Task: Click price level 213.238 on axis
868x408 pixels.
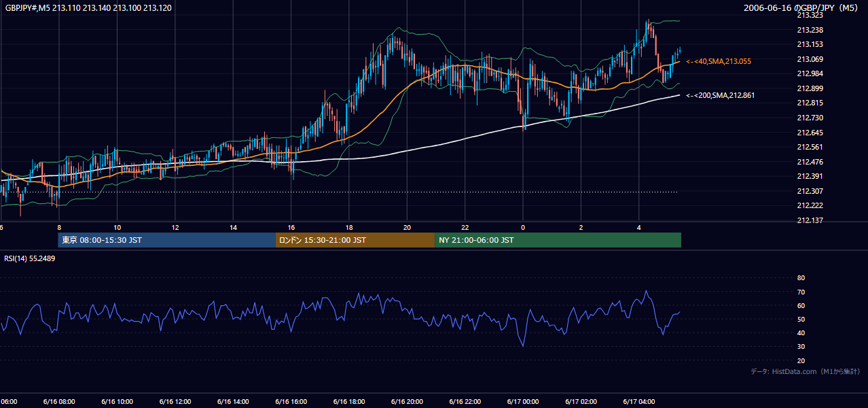Action: point(810,30)
